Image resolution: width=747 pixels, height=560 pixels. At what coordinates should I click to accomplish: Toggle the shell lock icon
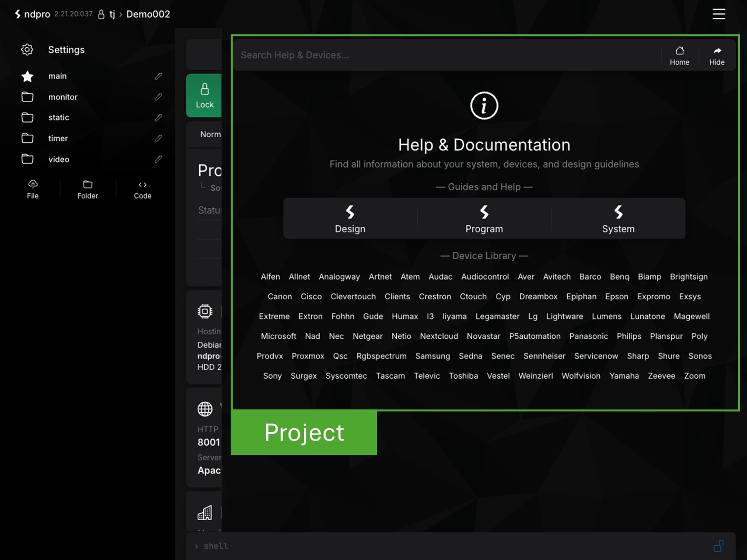click(719, 546)
